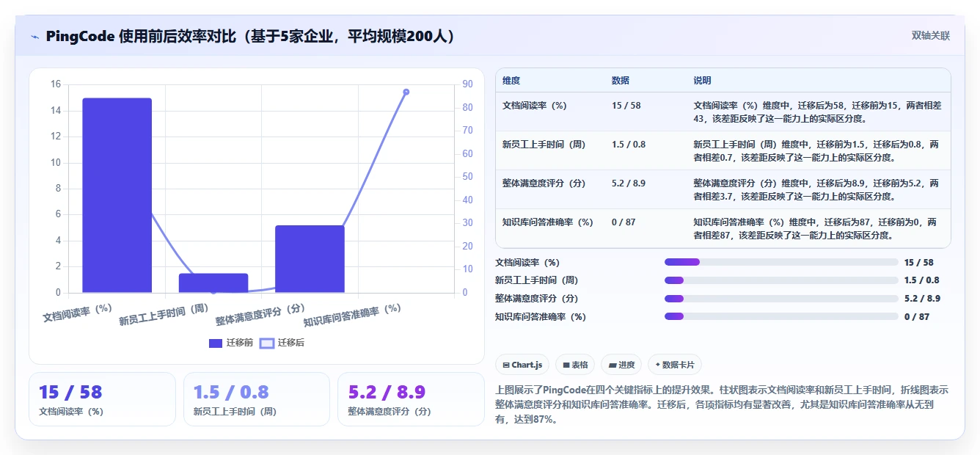Click the PingCode 使用前后效率对比 title text
Viewport: 980px width, 455px height.
point(250,36)
